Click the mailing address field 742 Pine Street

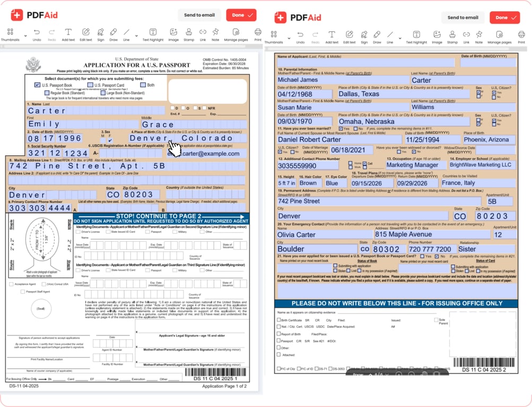tap(127, 166)
